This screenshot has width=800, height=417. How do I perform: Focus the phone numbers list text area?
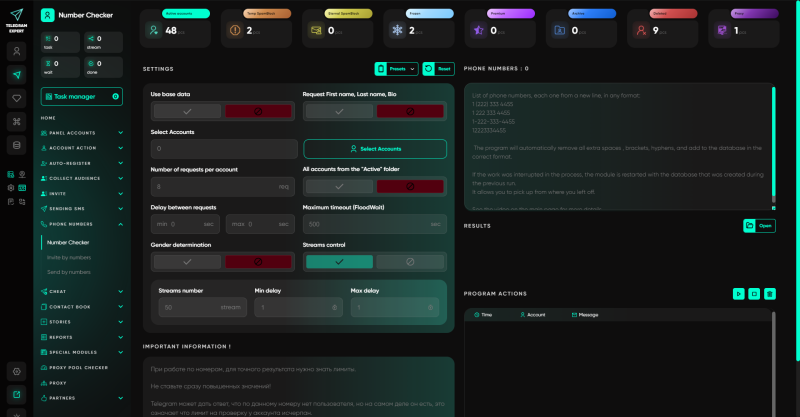click(x=617, y=146)
